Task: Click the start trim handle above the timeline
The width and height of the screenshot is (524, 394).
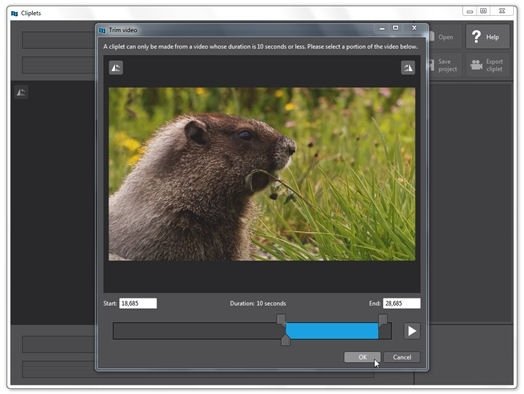Action: 281,318
